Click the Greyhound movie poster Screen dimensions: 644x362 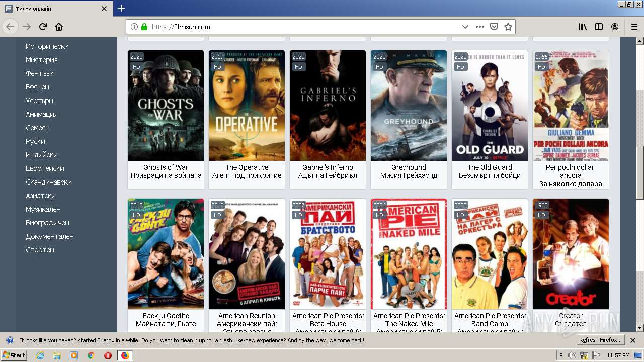pyautogui.click(x=409, y=106)
